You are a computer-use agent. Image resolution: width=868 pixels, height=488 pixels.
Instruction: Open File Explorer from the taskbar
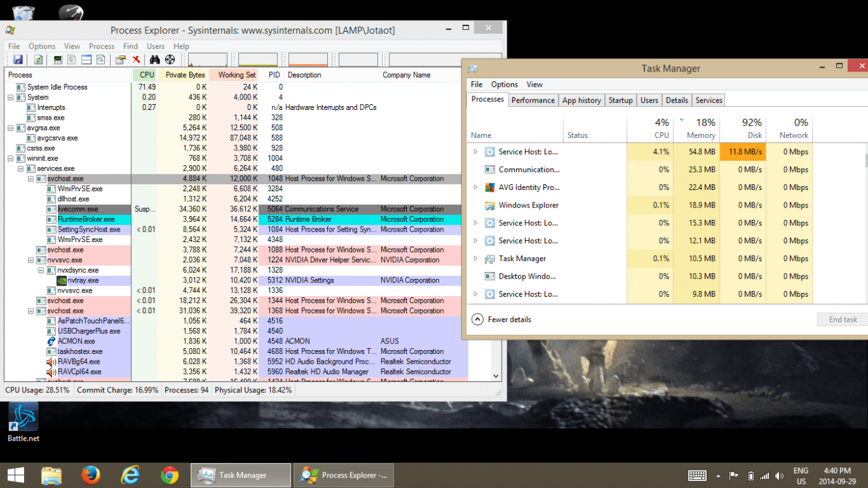pyautogui.click(x=51, y=476)
